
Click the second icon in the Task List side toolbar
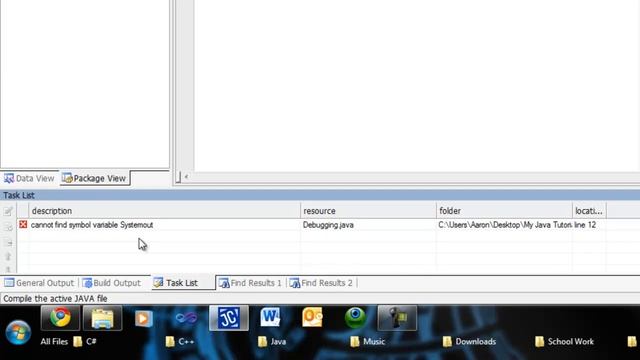(8, 227)
